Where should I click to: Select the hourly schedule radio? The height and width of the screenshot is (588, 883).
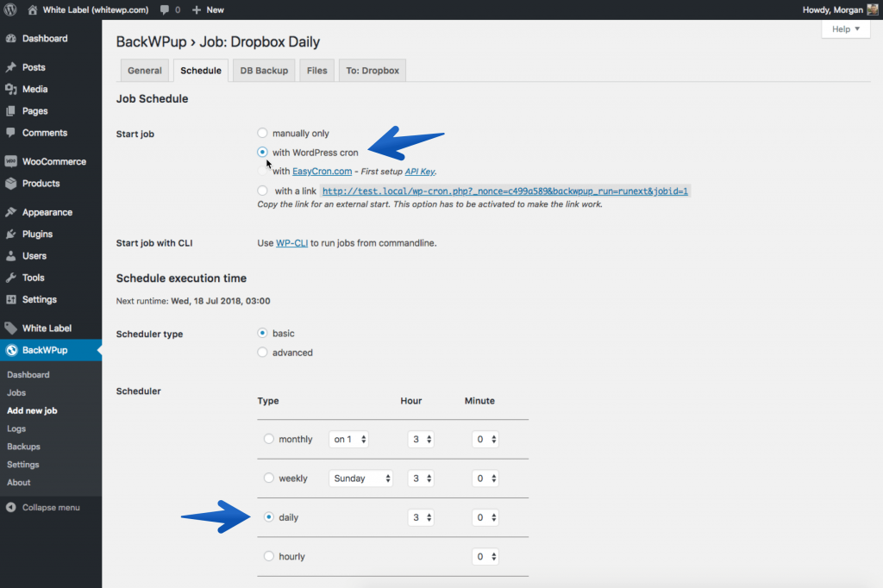269,556
